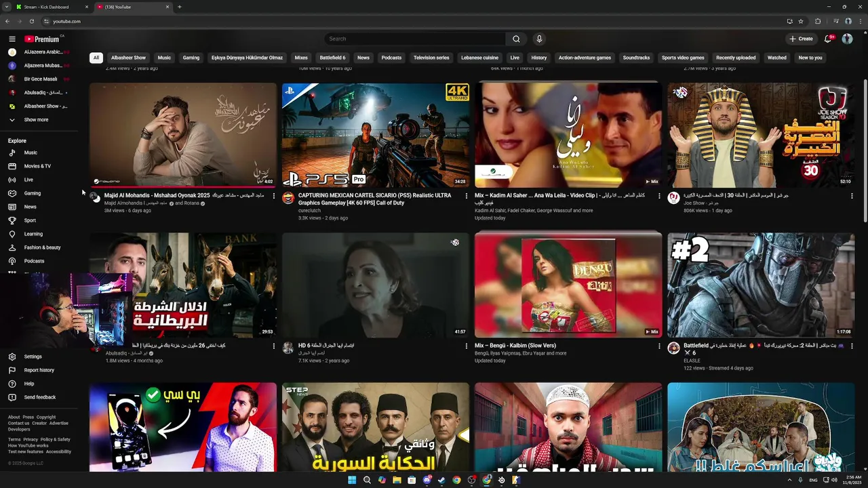Open Chrome three-dot menu
The image size is (868, 488).
click(x=861, y=21)
